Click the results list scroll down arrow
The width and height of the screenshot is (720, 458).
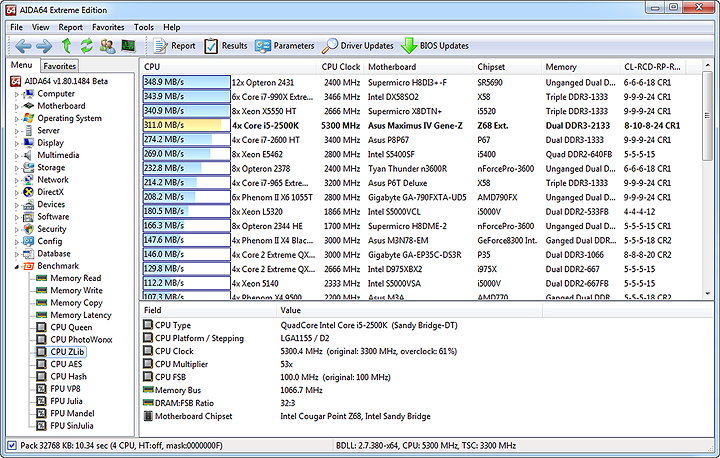point(707,294)
